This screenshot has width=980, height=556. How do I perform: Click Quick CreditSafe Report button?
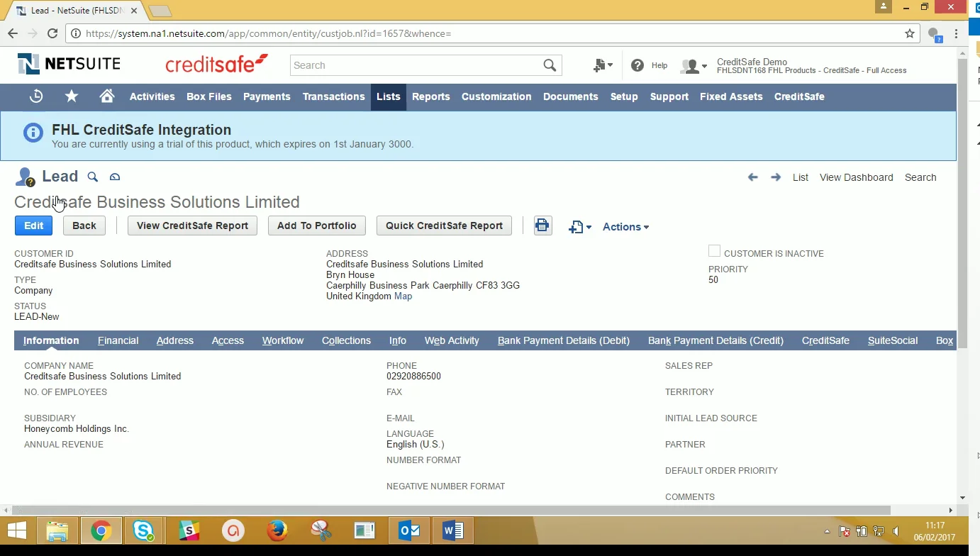[x=444, y=226]
